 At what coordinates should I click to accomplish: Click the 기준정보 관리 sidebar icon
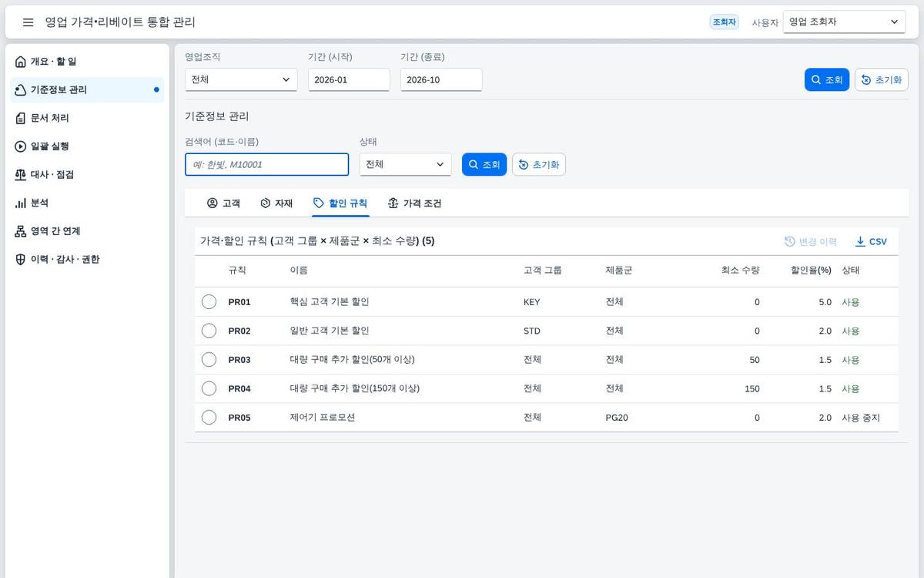click(21, 90)
